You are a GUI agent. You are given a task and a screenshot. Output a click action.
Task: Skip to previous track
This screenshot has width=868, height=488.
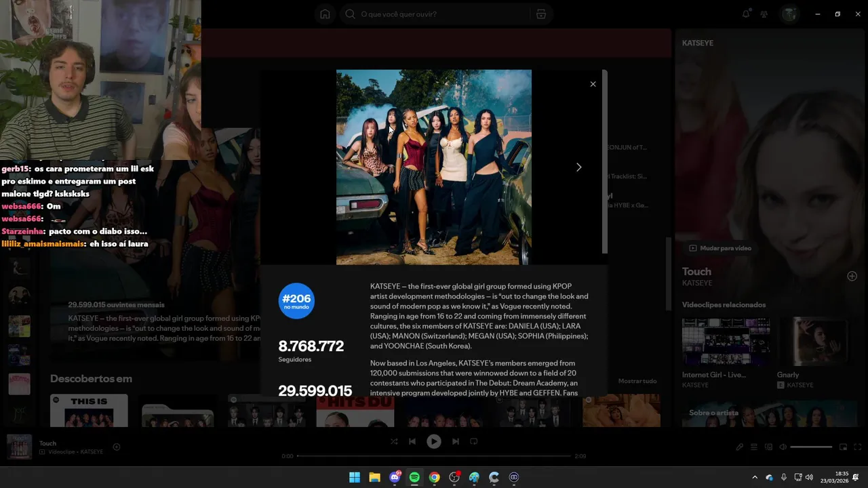(412, 441)
